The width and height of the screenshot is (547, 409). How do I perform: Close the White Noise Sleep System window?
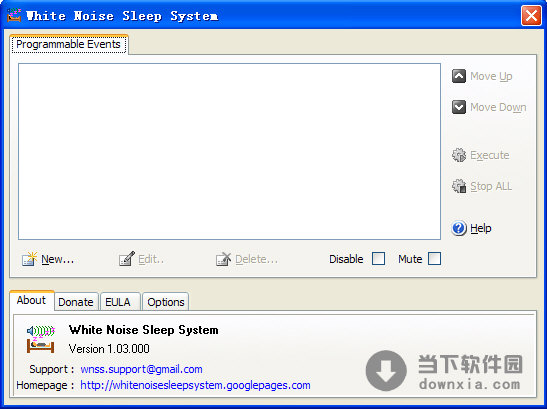[531, 15]
